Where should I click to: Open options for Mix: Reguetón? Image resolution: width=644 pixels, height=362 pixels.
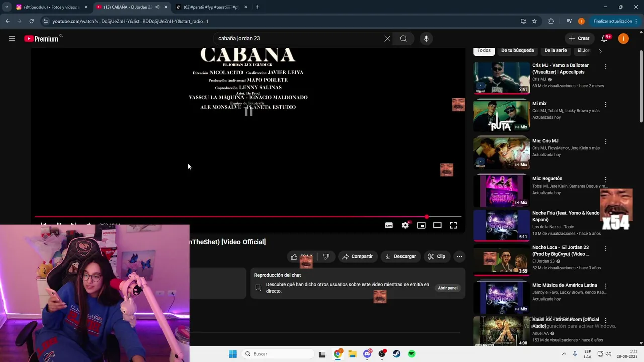click(606, 179)
